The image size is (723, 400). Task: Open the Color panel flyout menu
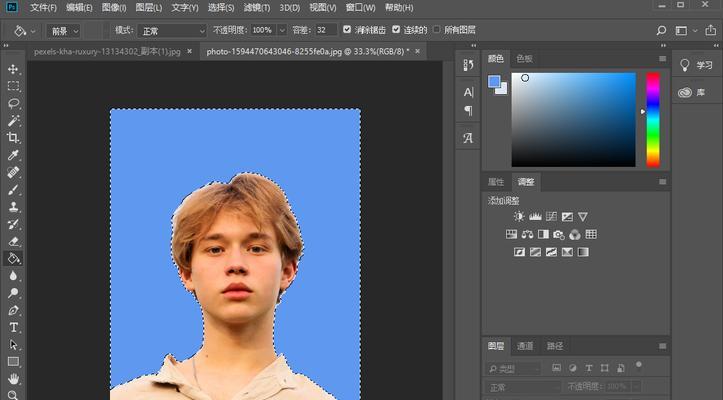click(x=662, y=59)
